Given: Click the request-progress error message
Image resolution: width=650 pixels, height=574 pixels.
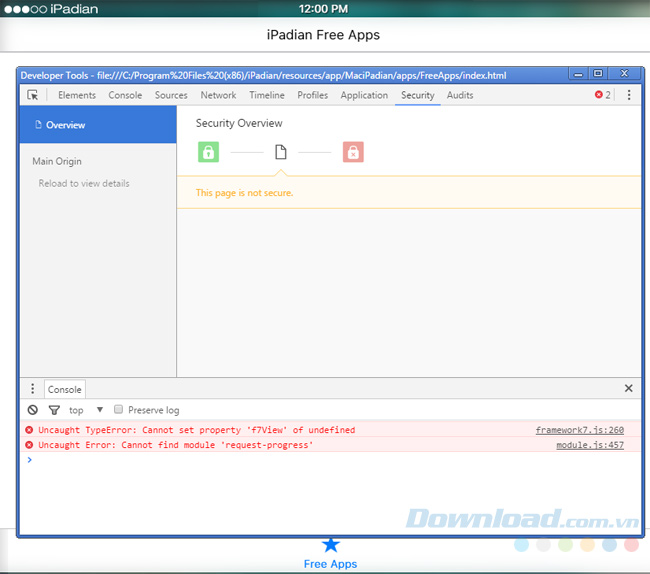Looking at the screenshot, I should (x=175, y=445).
